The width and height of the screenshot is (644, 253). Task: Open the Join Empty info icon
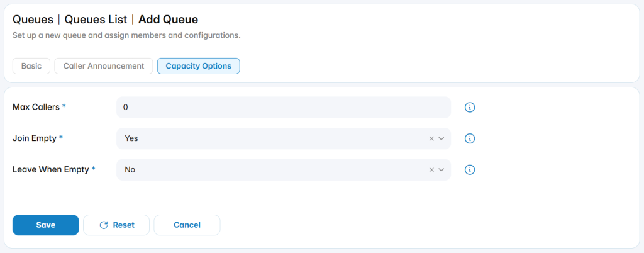(469, 139)
